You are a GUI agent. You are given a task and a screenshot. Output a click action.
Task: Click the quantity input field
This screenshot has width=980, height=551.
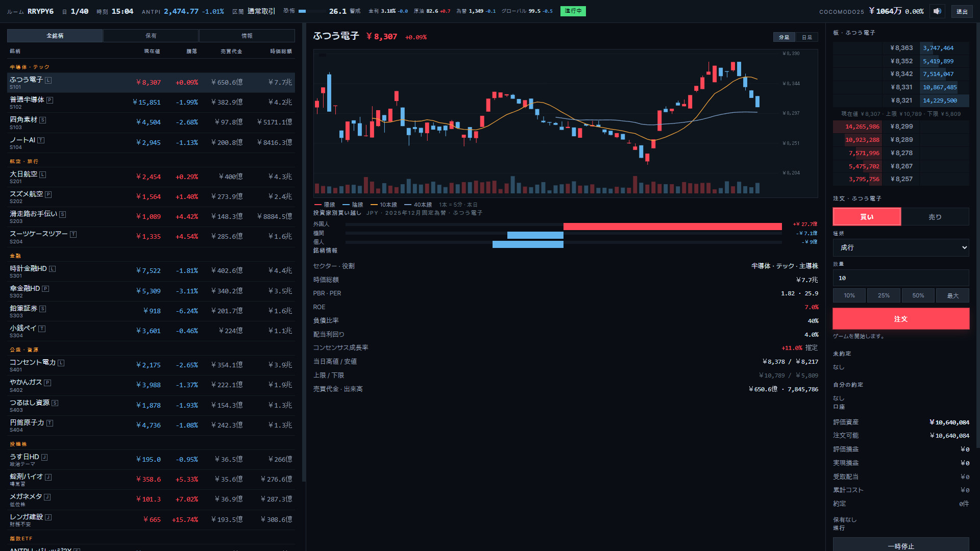tap(901, 278)
